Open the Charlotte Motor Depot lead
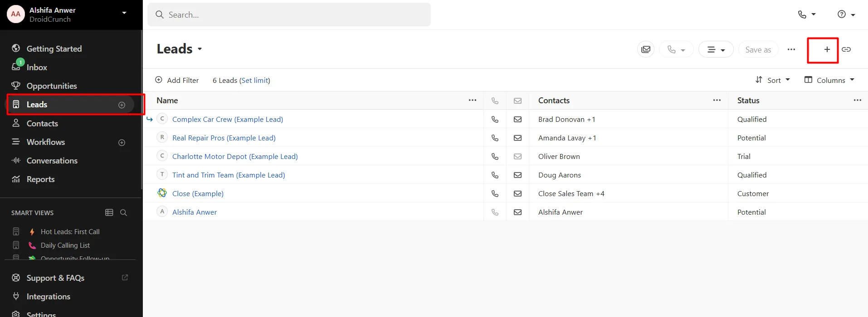 point(235,157)
